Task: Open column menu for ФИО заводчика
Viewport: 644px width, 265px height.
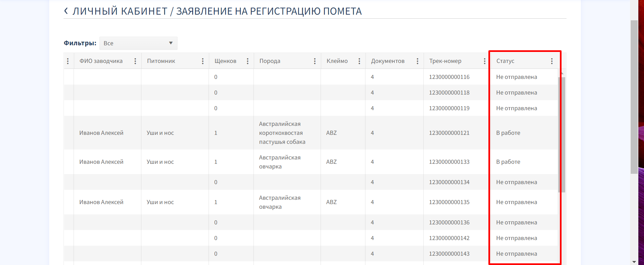Action: 135,61
